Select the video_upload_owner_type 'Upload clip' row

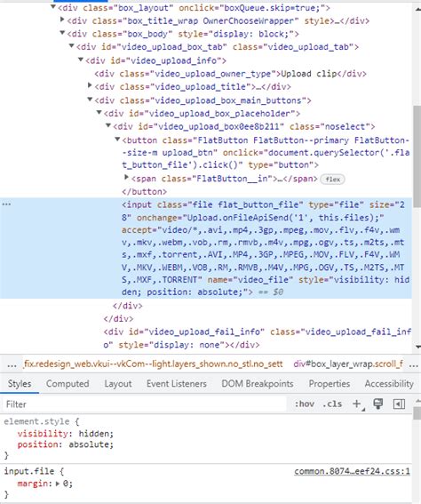(230, 74)
